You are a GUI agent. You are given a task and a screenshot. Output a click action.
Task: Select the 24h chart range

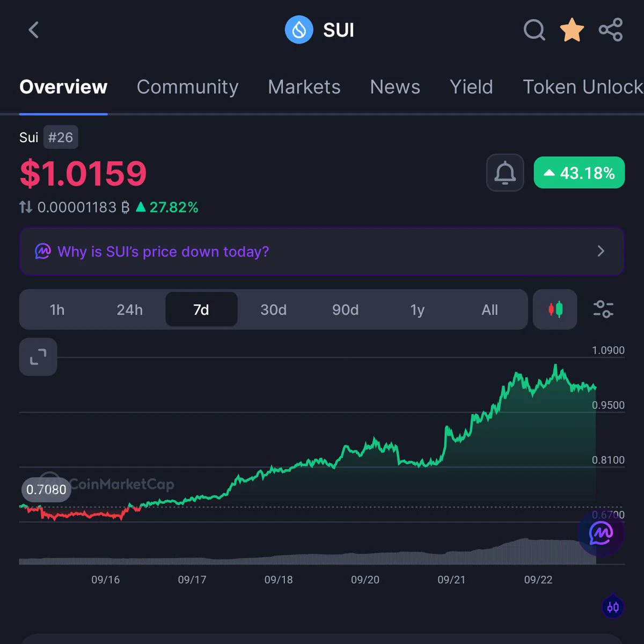(x=129, y=310)
